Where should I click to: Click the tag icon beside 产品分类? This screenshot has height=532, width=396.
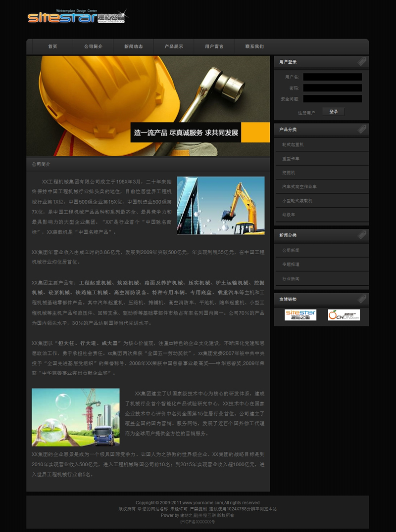(362, 130)
